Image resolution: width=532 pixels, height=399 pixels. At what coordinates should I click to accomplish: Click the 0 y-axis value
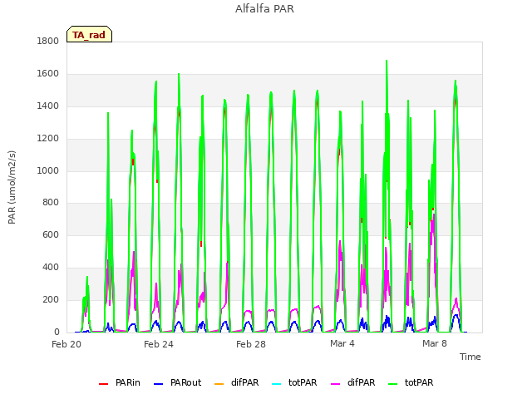pyautogui.click(x=57, y=332)
